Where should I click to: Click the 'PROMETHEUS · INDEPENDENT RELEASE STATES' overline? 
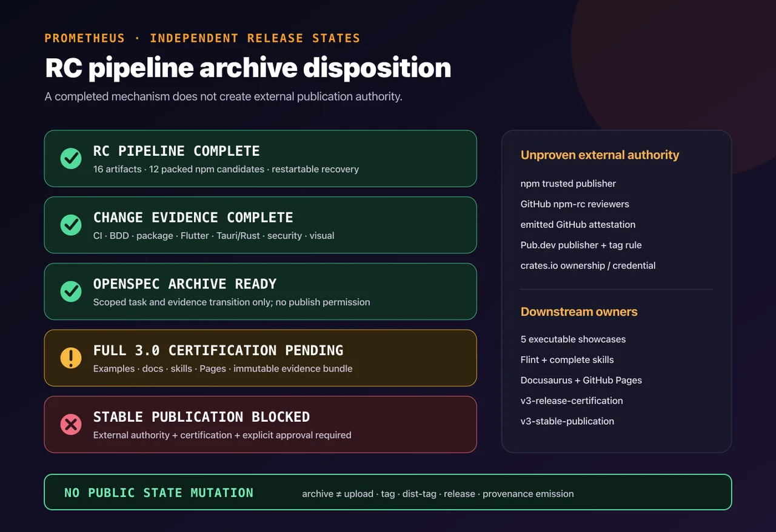202,38
